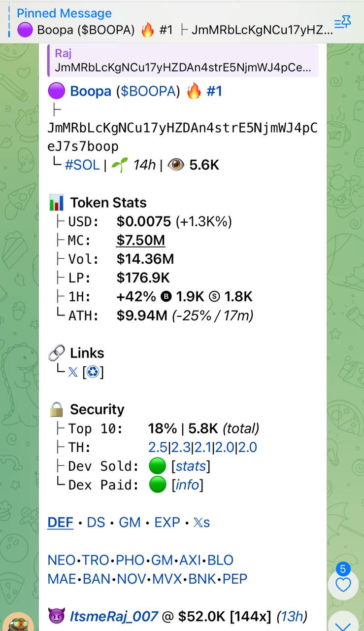The height and width of the screenshot is (631, 364).
Task: Tap the Raj quoted reply preview
Action: (183, 61)
